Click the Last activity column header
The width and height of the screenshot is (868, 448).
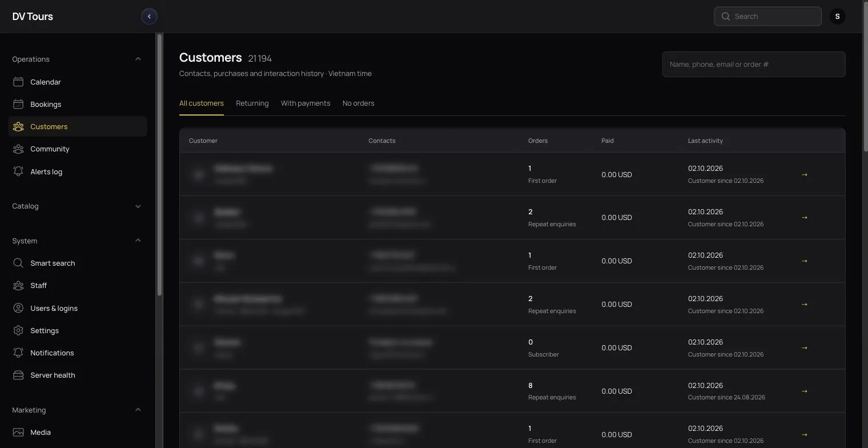(705, 141)
